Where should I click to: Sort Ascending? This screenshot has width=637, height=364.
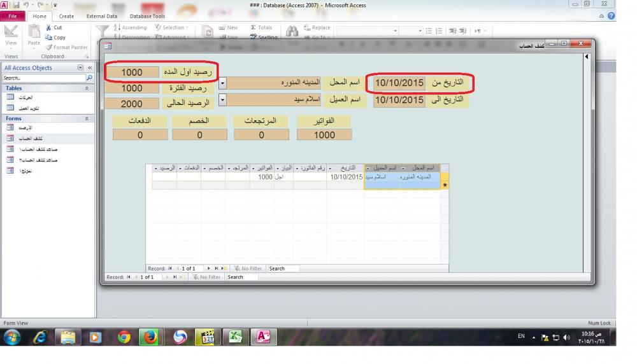[x=130, y=27]
